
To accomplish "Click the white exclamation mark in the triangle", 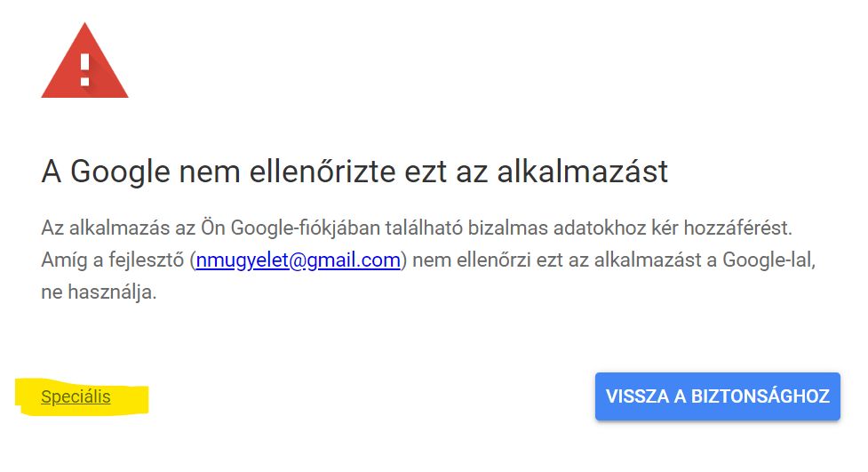I will coord(85,68).
